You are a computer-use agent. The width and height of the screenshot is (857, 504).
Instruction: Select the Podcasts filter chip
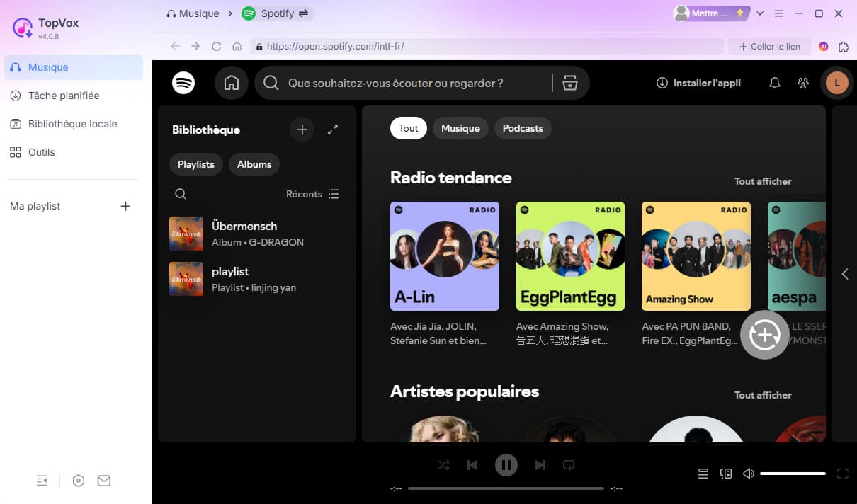pos(523,128)
